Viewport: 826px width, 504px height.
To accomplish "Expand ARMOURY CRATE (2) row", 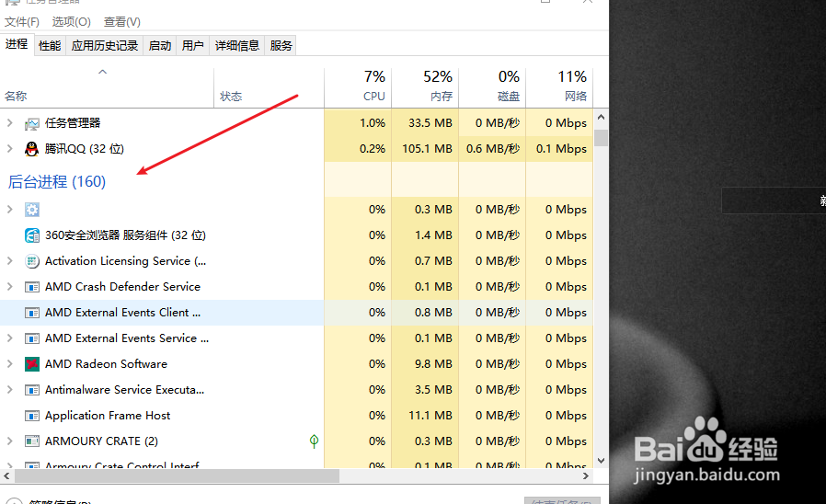I will (9, 441).
